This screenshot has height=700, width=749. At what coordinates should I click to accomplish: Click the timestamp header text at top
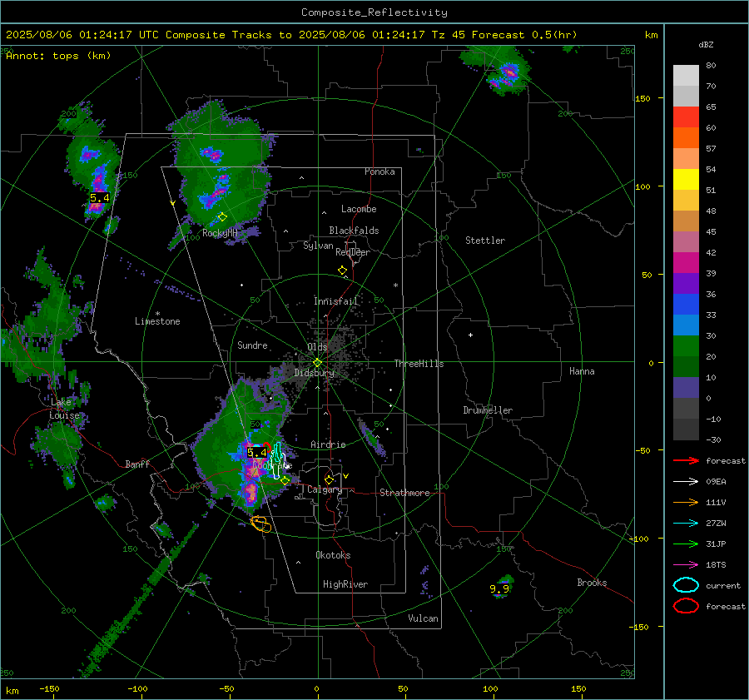click(x=291, y=35)
